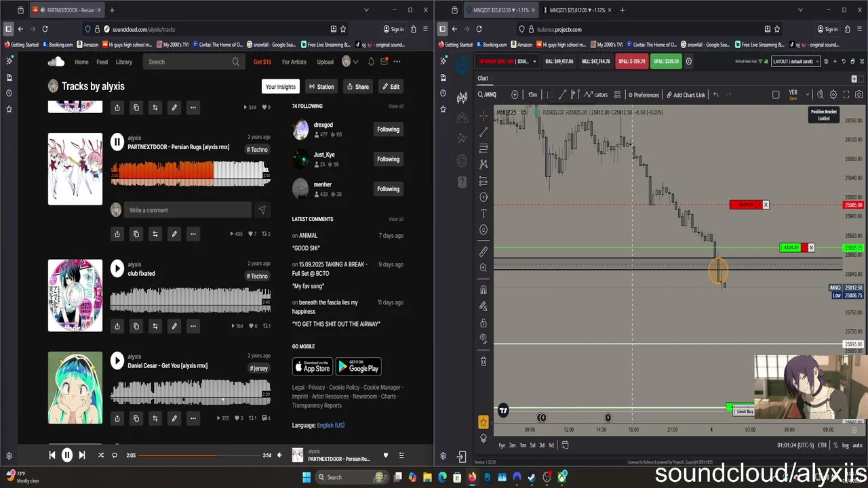This screenshot has width=868, height=488.
Task: Take chart snapshot with camera icon
Action: click(x=859, y=95)
